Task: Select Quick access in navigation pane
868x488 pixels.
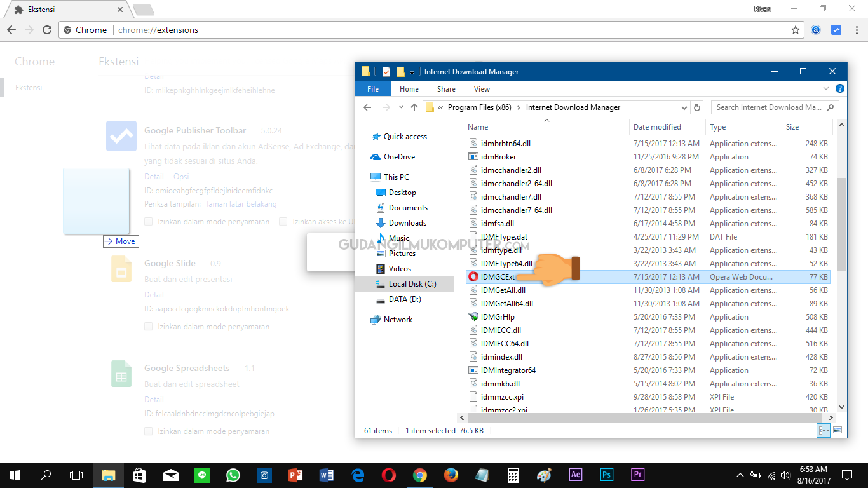Action: pyautogui.click(x=405, y=137)
